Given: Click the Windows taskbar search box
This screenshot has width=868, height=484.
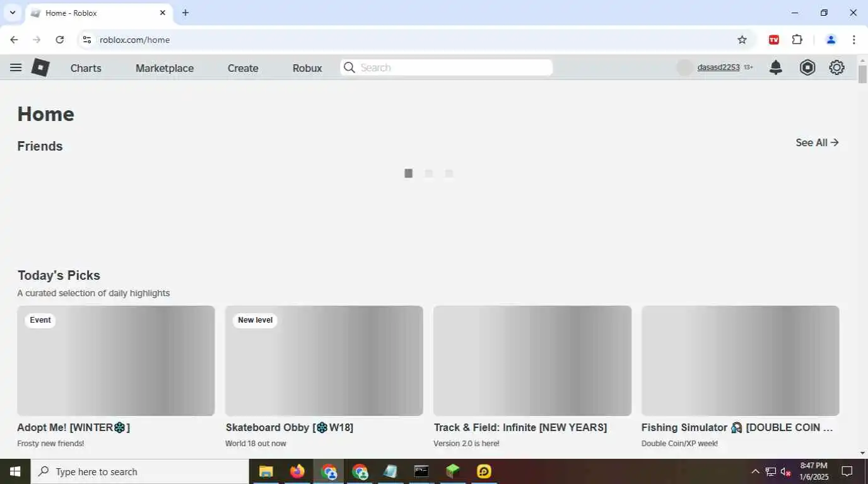Looking at the screenshot, I should (140, 471).
